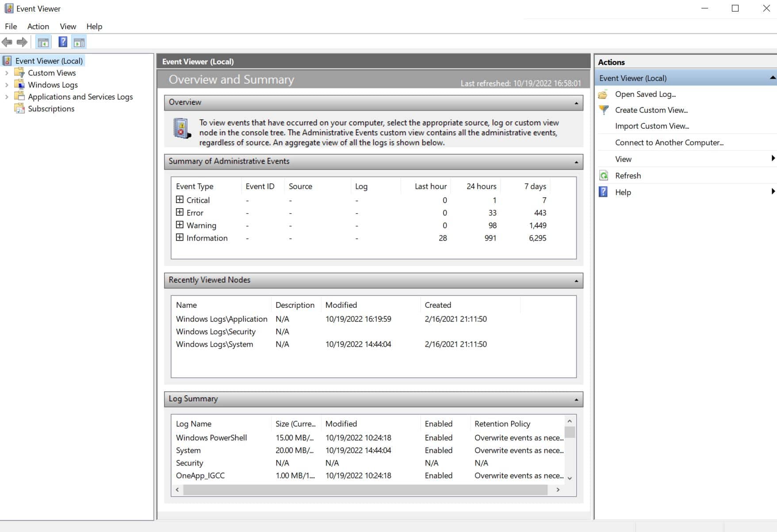Click the green Refresh icon in Actions

click(603, 176)
